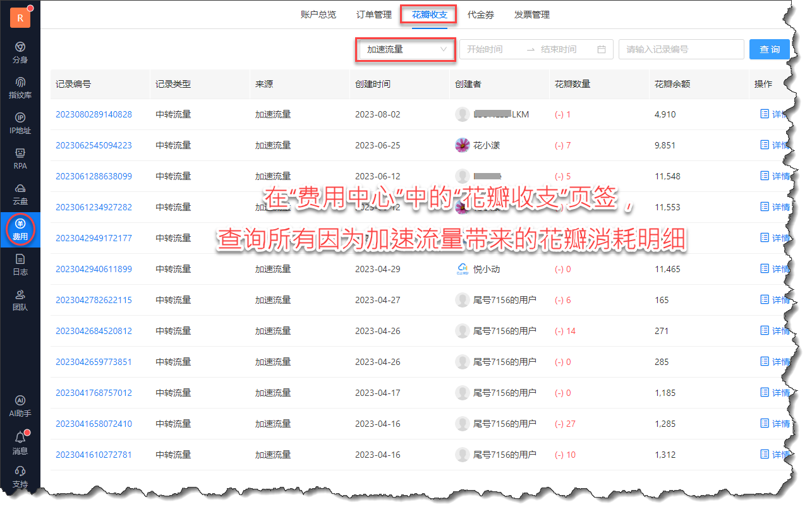Focus the 请输入记录编号 search field
The height and width of the screenshot is (514, 812).
click(681, 49)
